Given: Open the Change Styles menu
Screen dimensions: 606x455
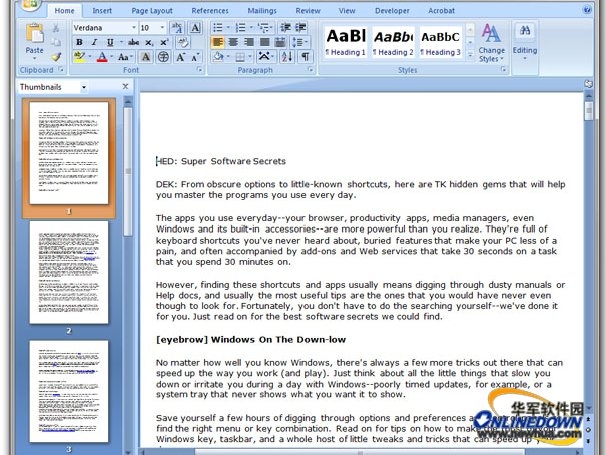Looking at the screenshot, I should click(x=492, y=43).
